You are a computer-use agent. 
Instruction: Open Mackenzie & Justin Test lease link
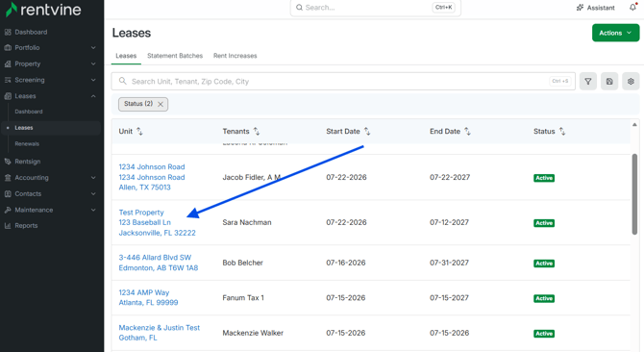pyautogui.click(x=160, y=333)
